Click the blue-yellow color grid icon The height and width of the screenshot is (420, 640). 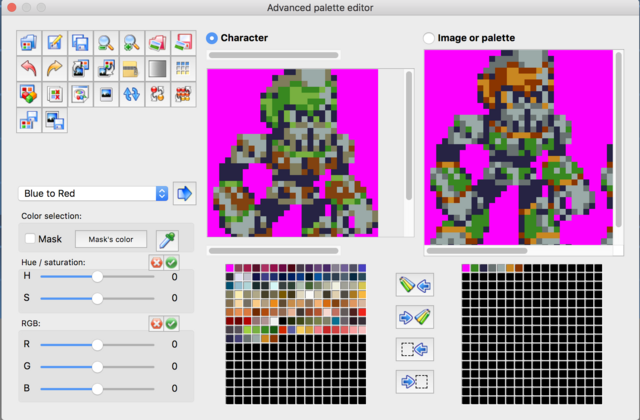(x=183, y=69)
